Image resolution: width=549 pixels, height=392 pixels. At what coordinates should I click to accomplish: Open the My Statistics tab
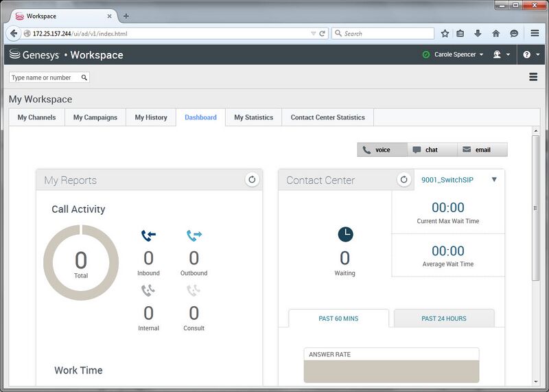253,117
